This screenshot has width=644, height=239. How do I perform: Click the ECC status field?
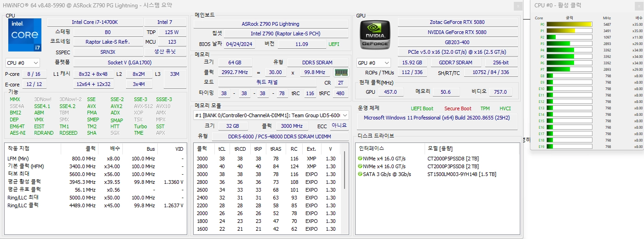(x=339, y=126)
